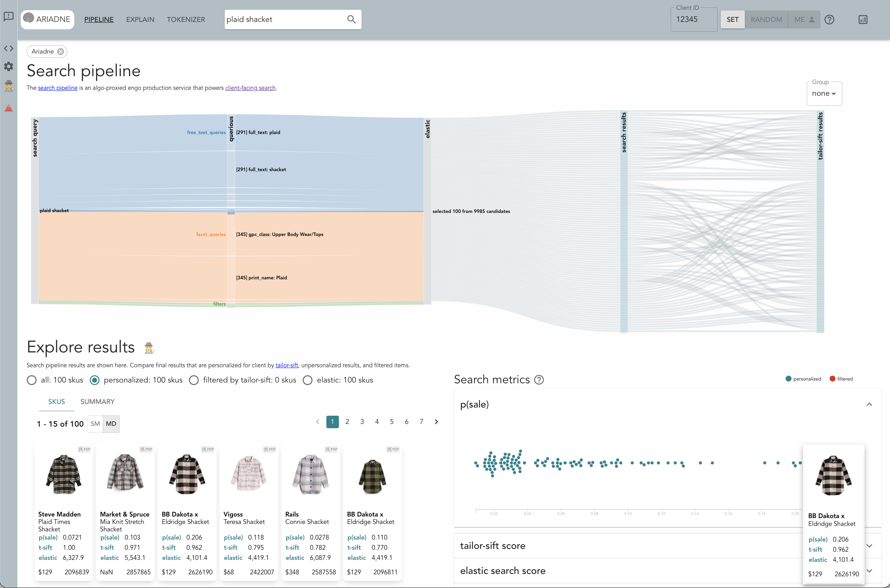Viewport: 890px width, 588px height.
Task: Click the SET client ID button
Action: tap(732, 20)
